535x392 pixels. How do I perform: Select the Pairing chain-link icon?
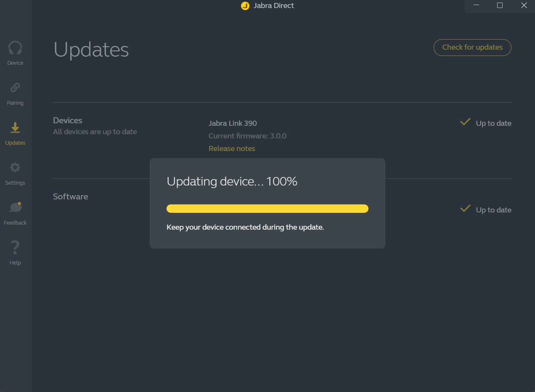[x=15, y=87]
